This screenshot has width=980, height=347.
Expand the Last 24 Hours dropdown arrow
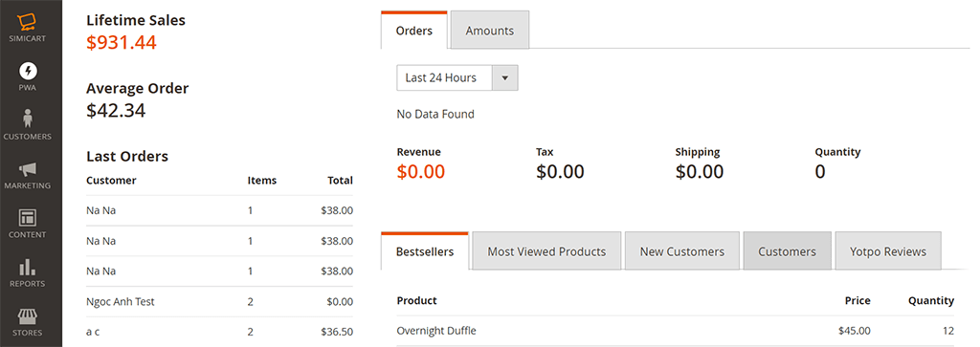coord(505,78)
